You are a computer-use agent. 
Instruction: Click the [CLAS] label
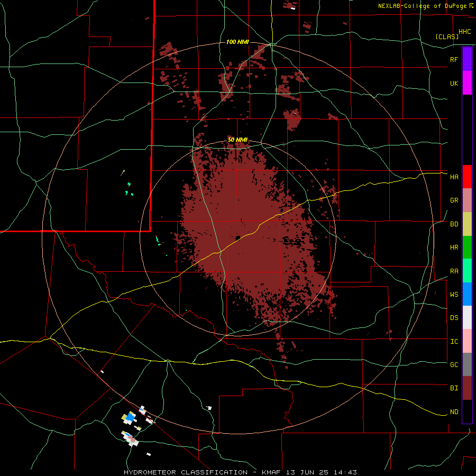coord(447,36)
